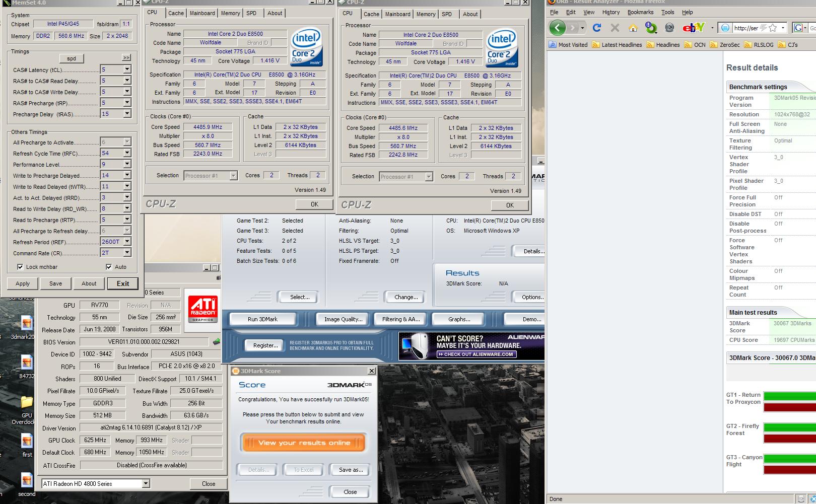Click View your results online button
The height and width of the screenshot is (504, 816).
304,443
